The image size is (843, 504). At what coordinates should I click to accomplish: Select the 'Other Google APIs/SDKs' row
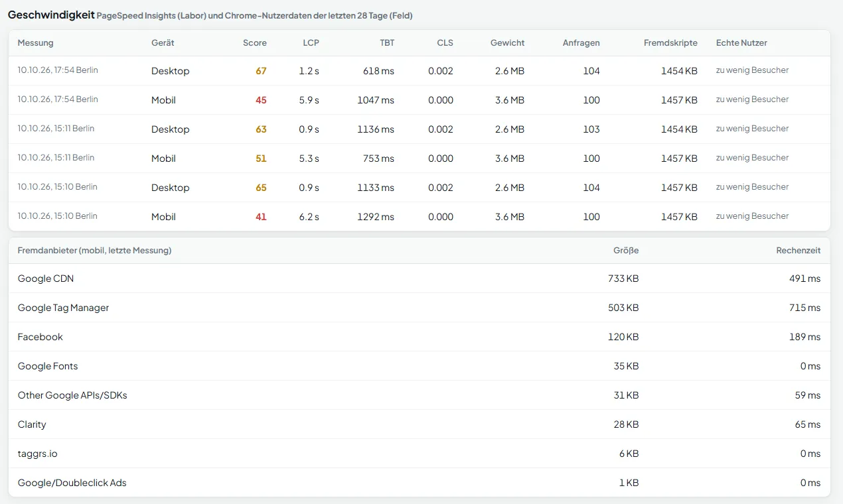pos(419,395)
